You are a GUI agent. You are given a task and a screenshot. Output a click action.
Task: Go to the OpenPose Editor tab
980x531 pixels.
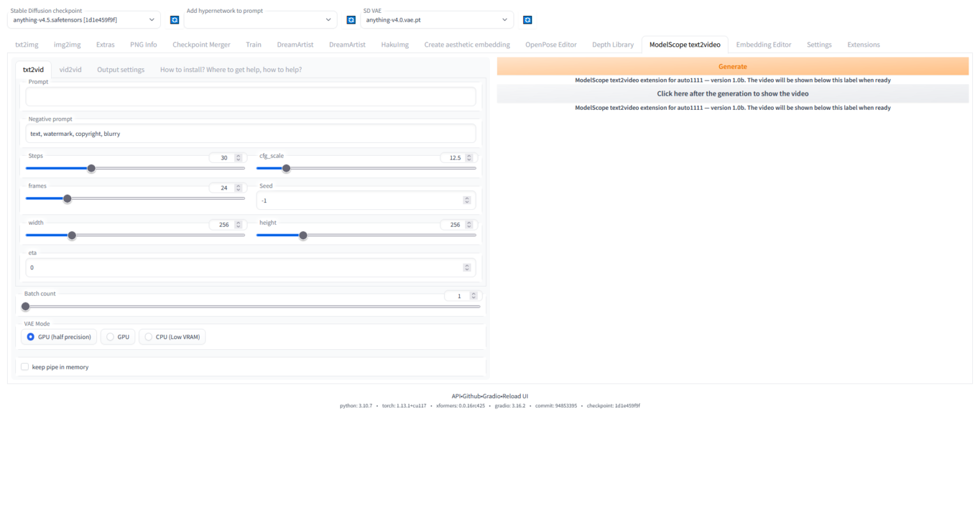pyautogui.click(x=551, y=45)
